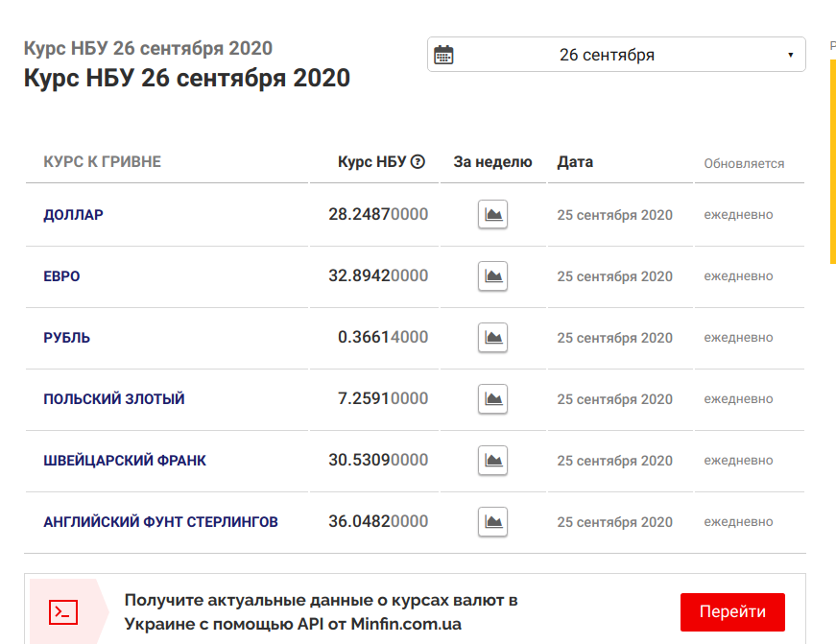Open the ДОЛЛАР currency link

coord(74,215)
